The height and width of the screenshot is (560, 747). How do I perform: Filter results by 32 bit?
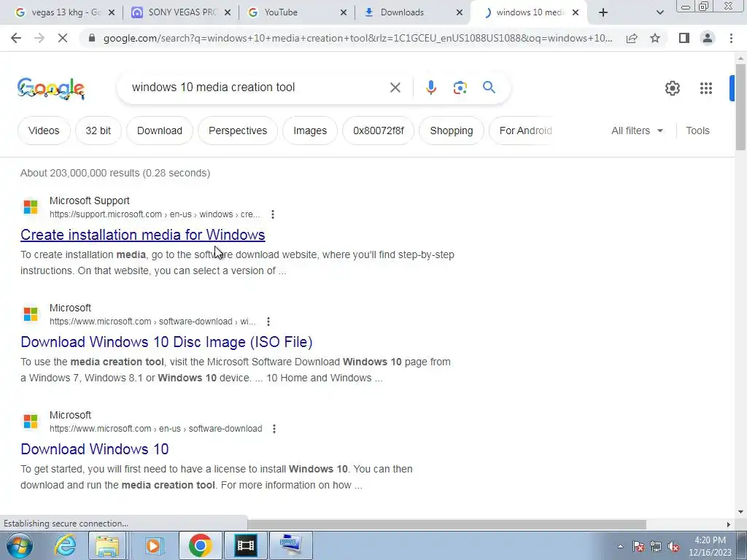pyautogui.click(x=98, y=131)
